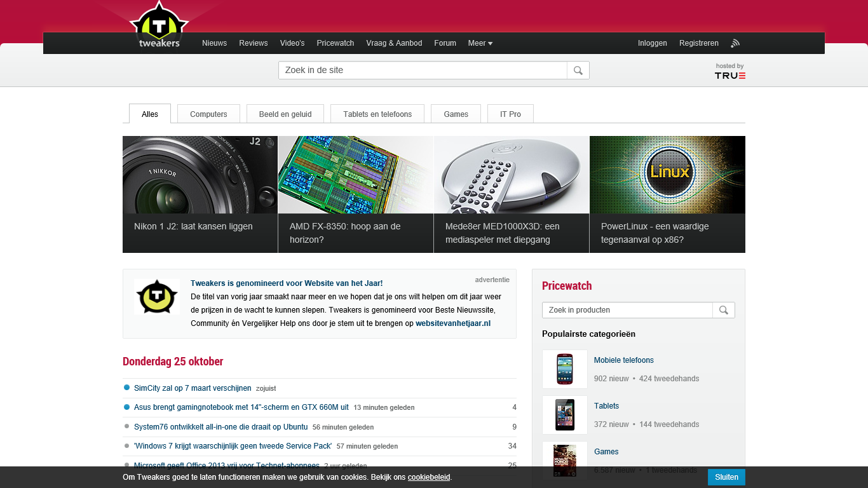868x488 pixels.
Task: Switch to the Tablets en telefoons tab
Action: coord(377,114)
